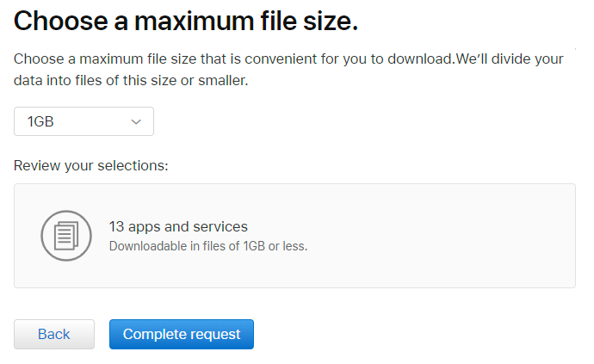Click the word 'request' on the blue button
The width and height of the screenshot is (594, 364).
(x=215, y=334)
